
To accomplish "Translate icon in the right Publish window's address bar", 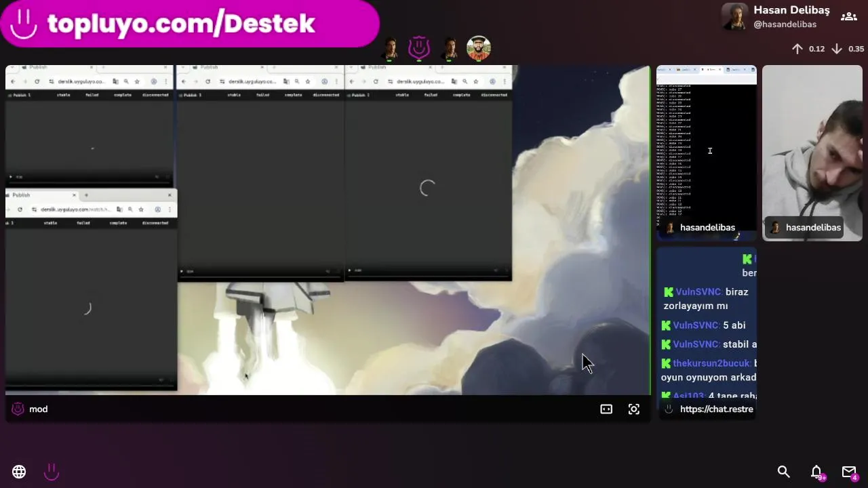I will click(x=455, y=81).
